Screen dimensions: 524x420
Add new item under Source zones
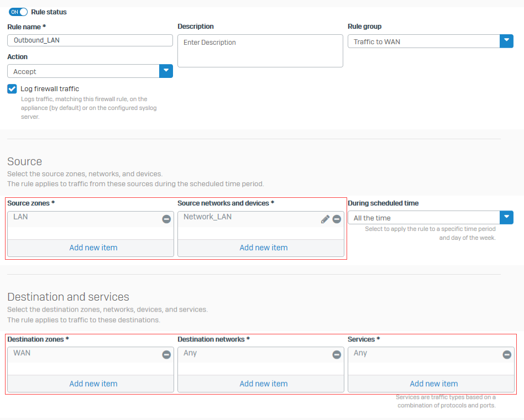pos(93,248)
